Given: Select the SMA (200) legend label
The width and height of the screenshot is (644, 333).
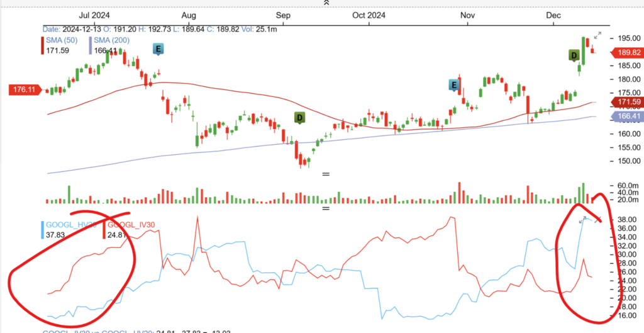Looking at the screenshot, I should tap(111, 40).
